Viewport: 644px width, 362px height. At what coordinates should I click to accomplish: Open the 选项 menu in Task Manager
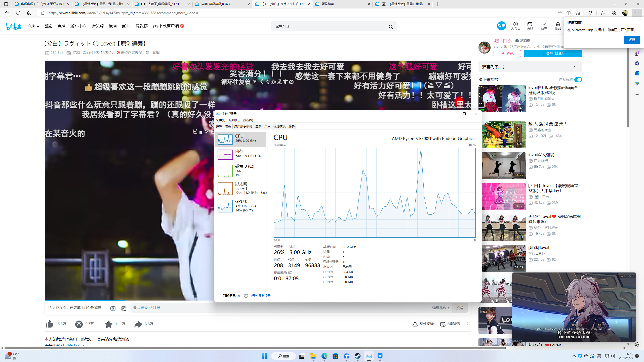(x=234, y=120)
